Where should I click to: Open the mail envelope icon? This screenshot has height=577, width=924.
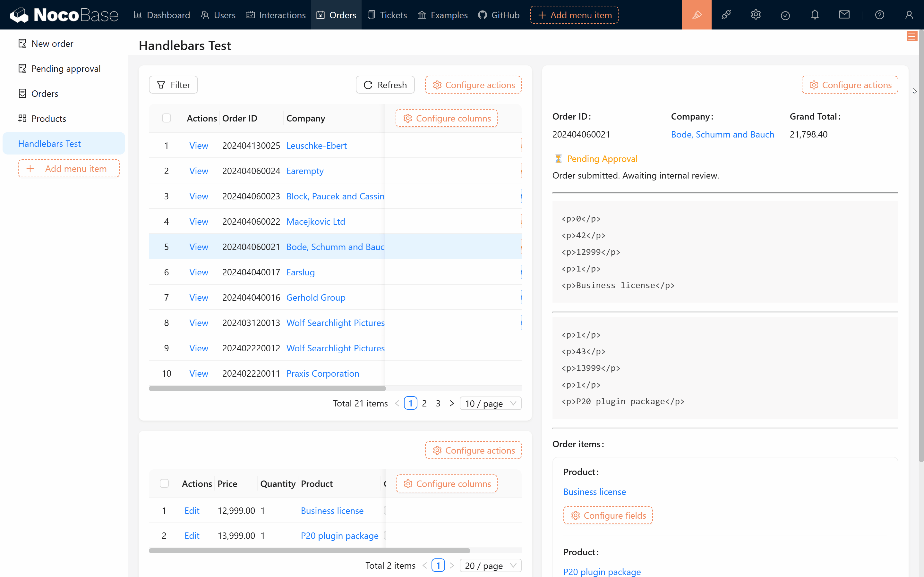(844, 15)
